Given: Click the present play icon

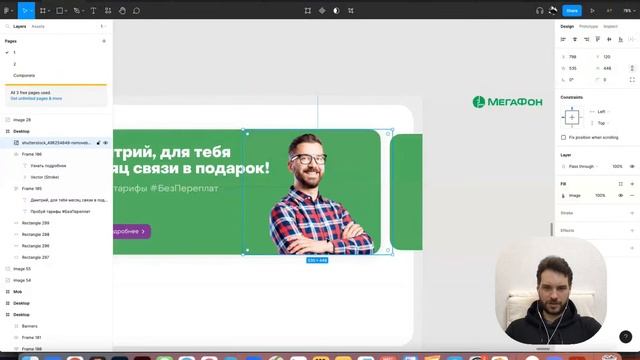Looking at the screenshot, I should click(x=592, y=11).
